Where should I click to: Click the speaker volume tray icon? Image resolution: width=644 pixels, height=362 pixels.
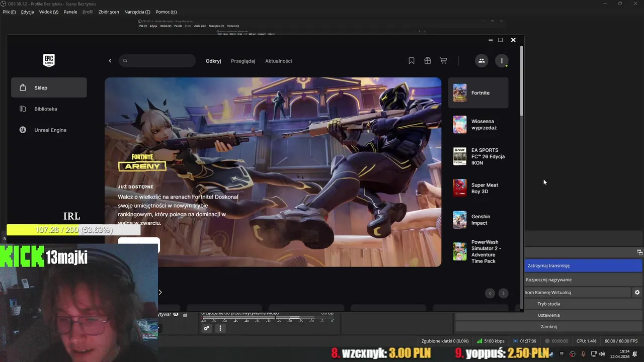coord(602,354)
